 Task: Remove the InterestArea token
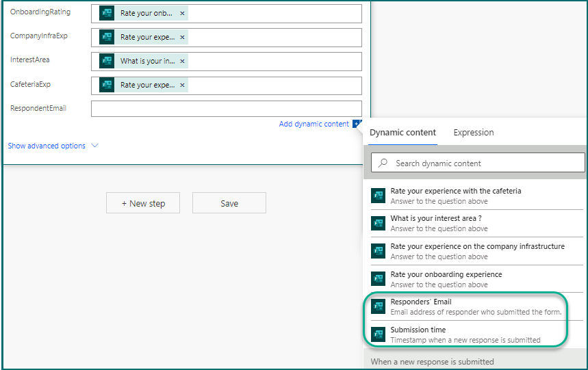click(182, 62)
